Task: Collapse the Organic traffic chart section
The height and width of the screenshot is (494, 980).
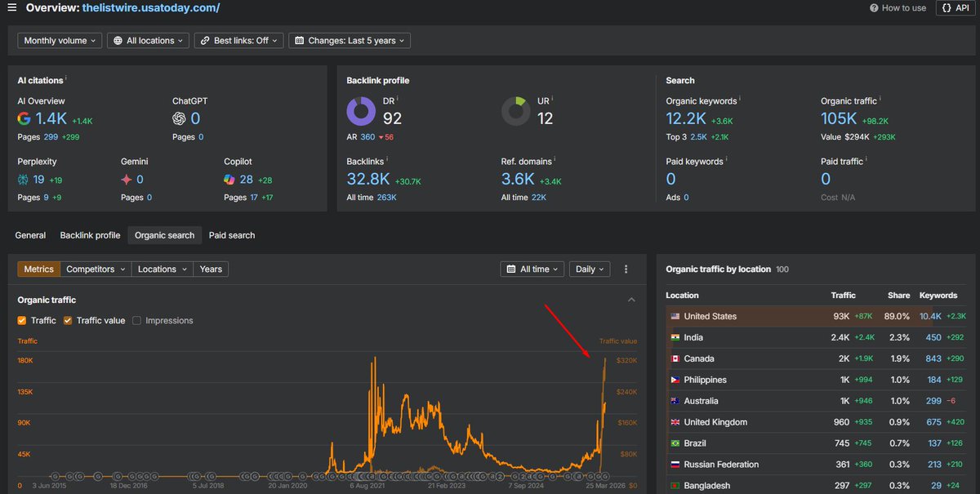Action: click(631, 300)
